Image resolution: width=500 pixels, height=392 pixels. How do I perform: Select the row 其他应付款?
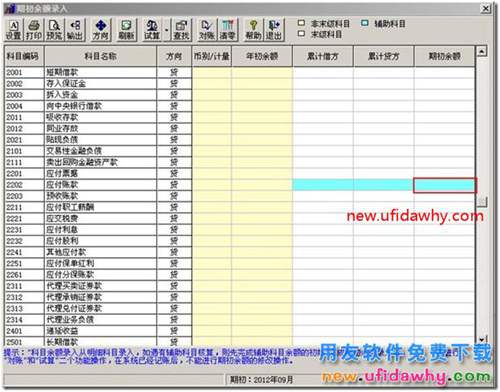coord(240,252)
